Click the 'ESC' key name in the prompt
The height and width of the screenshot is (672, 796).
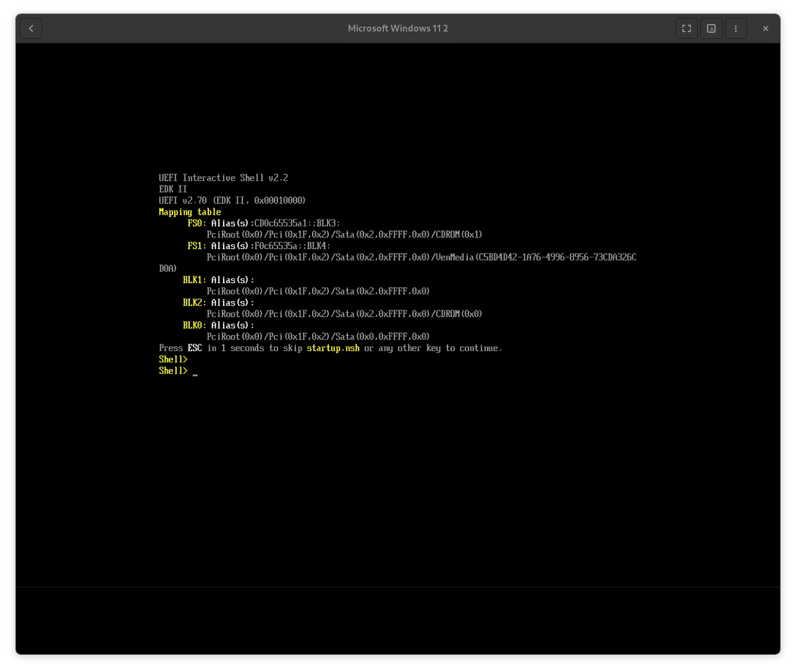(x=195, y=348)
